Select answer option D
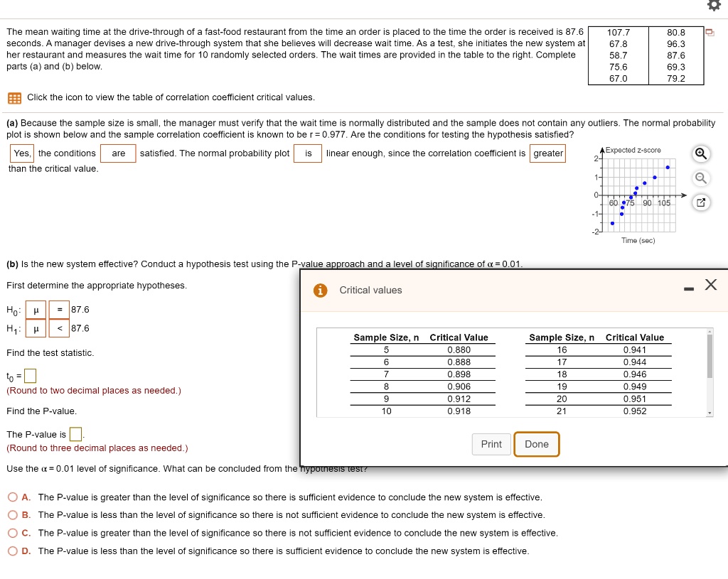This screenshot has width=728, height=579. (x=13, y=551)
